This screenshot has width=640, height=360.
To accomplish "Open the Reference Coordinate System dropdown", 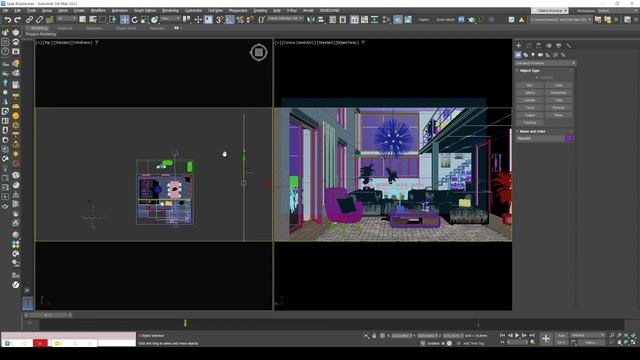I will click(x=170, y=19).
